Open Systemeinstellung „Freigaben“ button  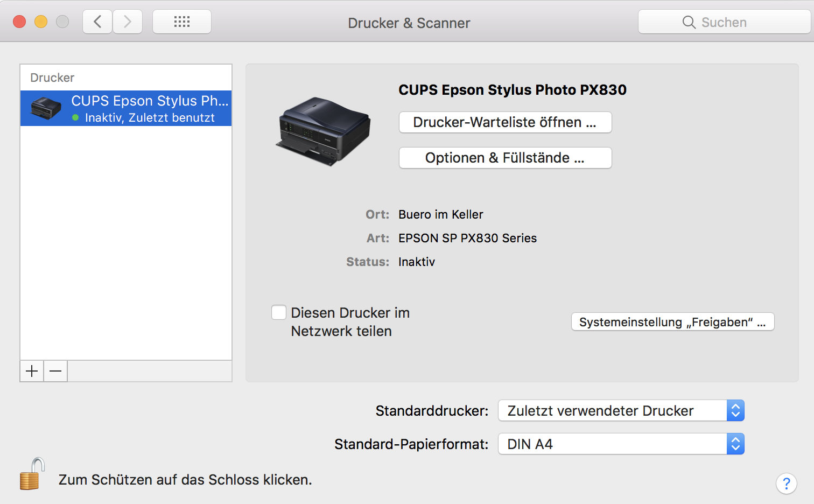point(672,322)
